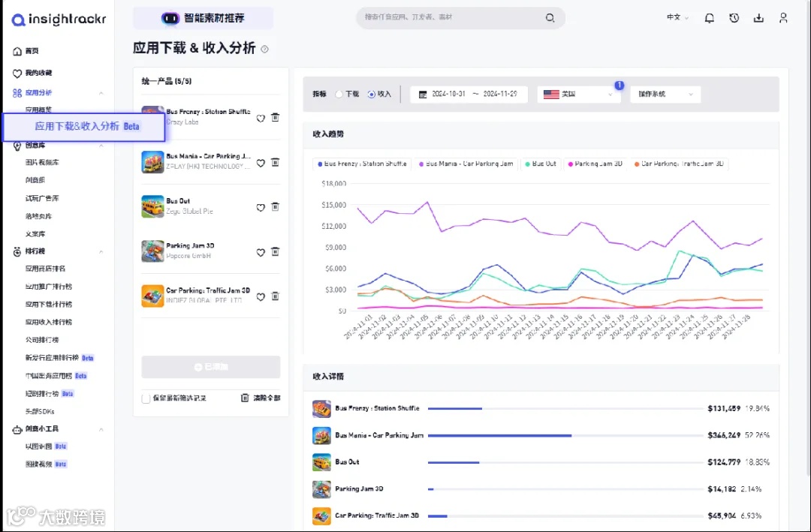
Task: Open 公司排行榜 in the sidebar
Action: 42,340
